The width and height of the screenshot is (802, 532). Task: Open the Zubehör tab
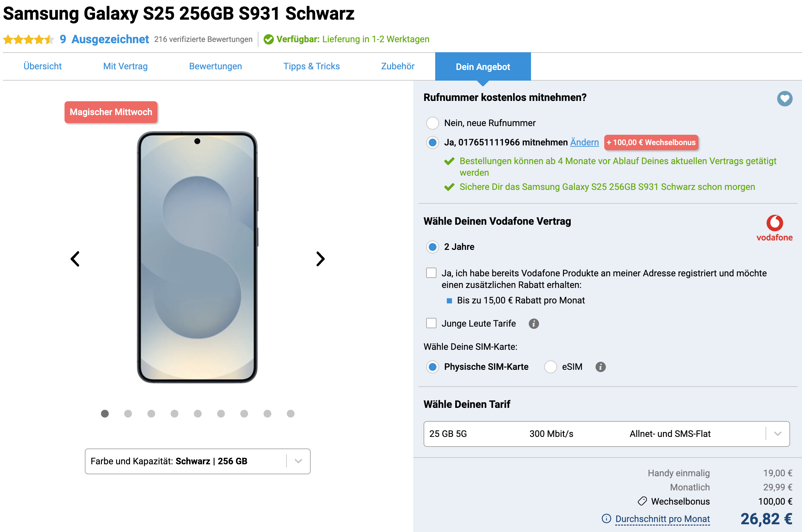pos(397,66)
